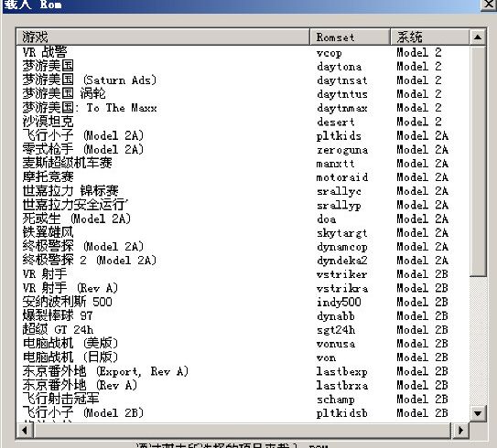This screenshot has width=497, height=448.
Task: Click Model 2A system cell for srallyp
Action: 422,205
